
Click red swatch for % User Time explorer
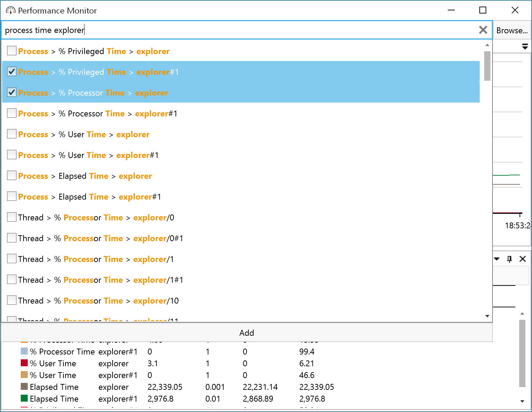pos(24,363)
